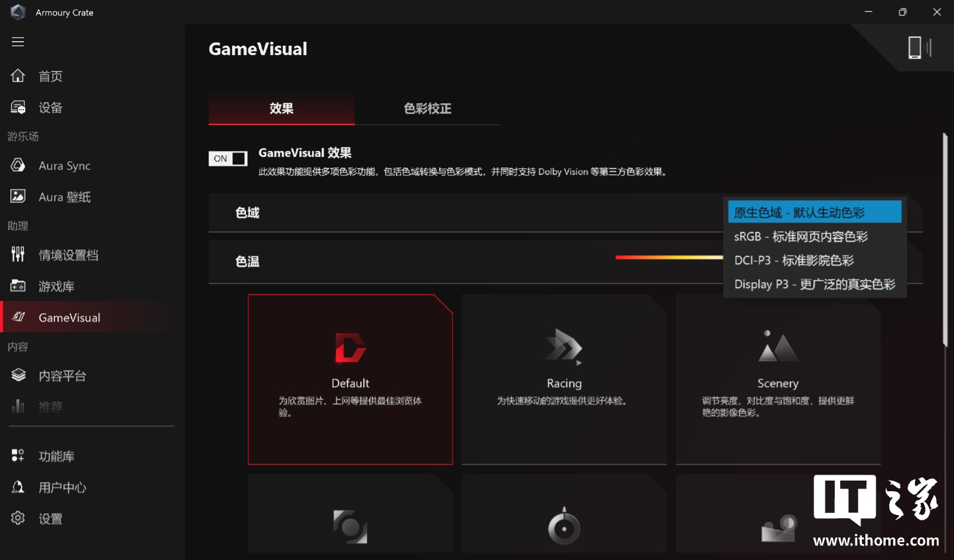Click the 情境设置档 sliders icon

(18, 254)
